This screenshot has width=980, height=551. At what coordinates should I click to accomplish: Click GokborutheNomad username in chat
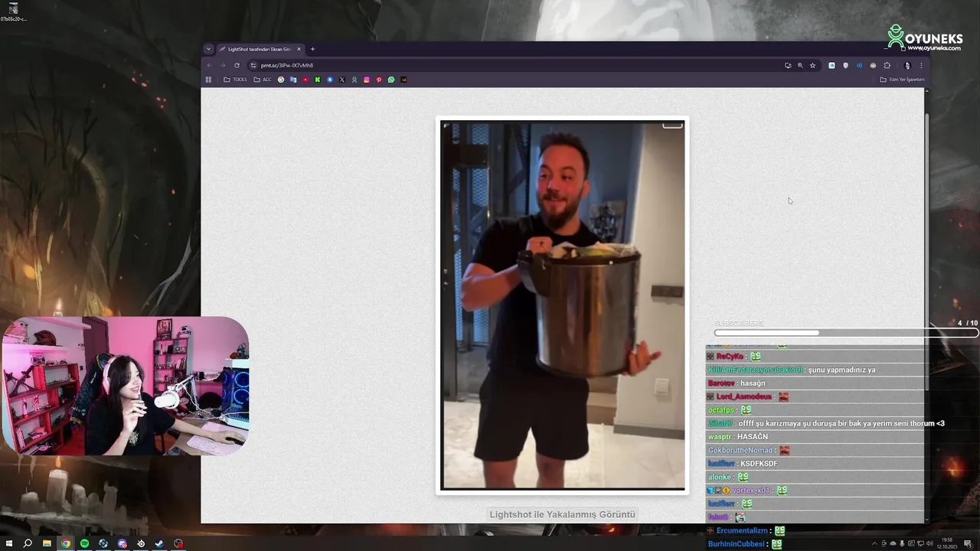(x=740, y=450)
